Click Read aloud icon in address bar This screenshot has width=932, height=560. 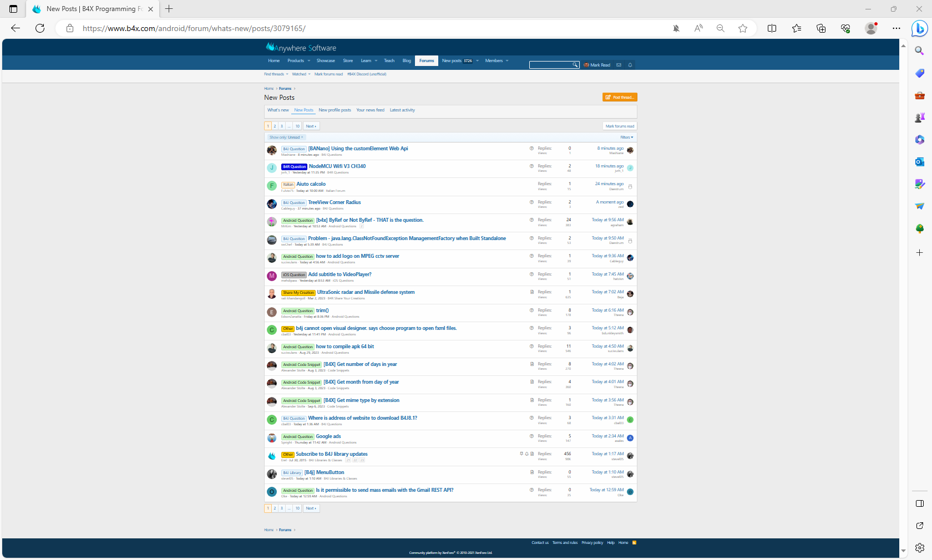tap(698, 28)
